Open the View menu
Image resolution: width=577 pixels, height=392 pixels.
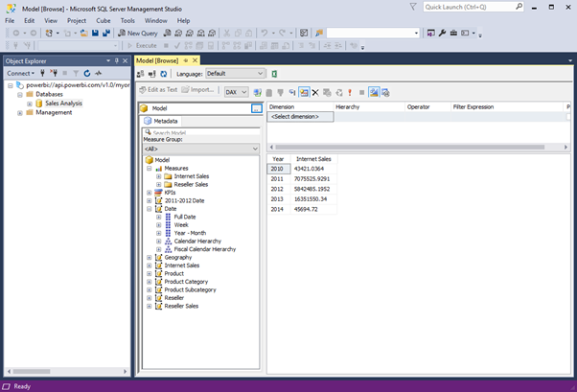click(x=51, y=21)
